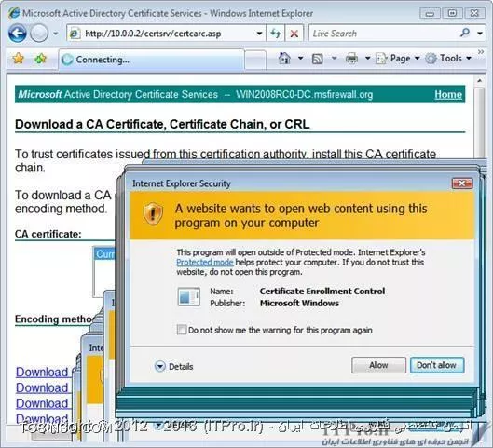Open the search provider dropdown arrow
The width and height of the screenshot is (493, 448).
(x=480, y=34)
